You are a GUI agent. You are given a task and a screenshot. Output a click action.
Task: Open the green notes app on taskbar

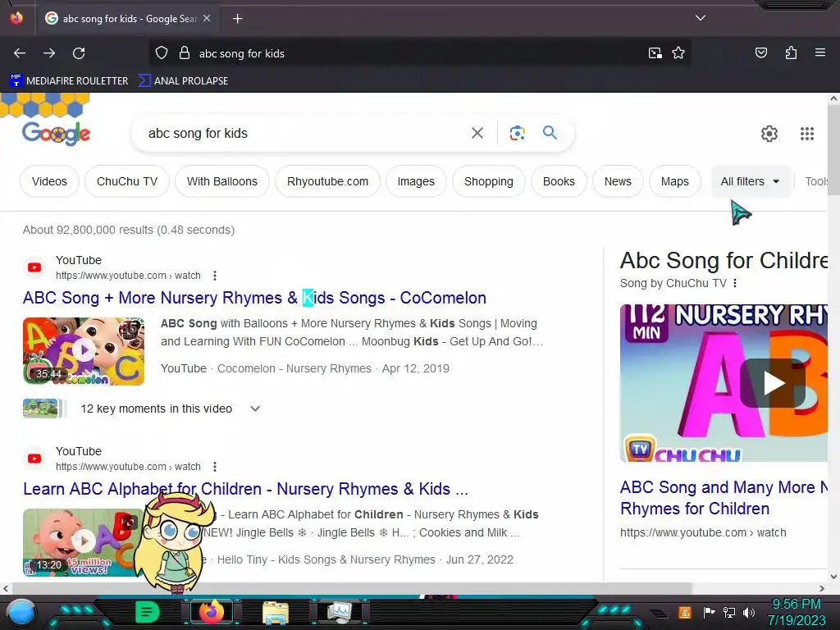(x=148, y=612)
